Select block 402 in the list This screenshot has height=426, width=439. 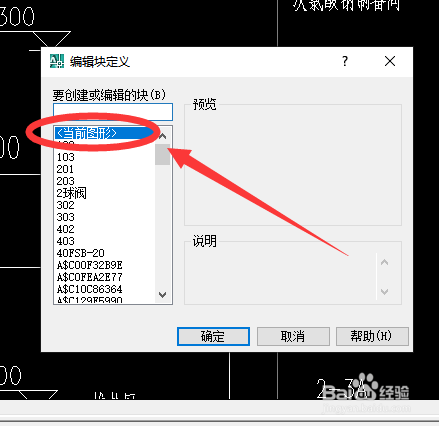[x=104, y=229]
